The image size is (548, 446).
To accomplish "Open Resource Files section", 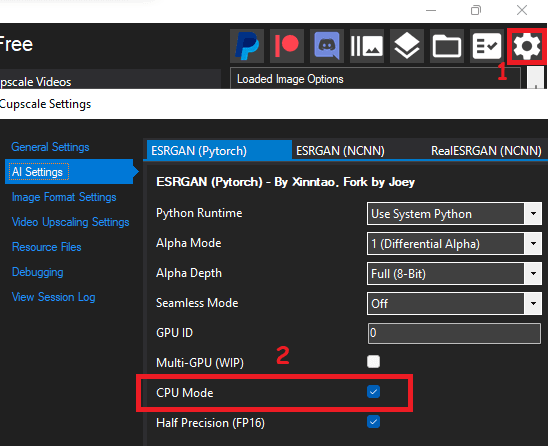I will click(46, 247).
